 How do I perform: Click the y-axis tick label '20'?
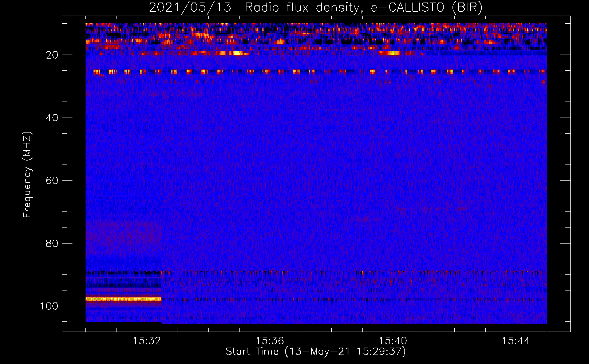(52, 55)
